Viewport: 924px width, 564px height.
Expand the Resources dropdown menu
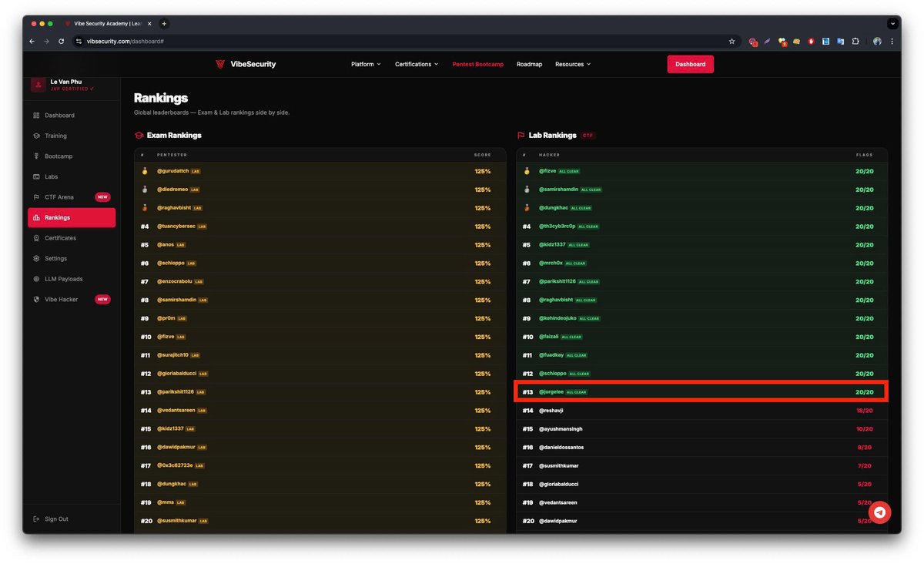[573, 65]
